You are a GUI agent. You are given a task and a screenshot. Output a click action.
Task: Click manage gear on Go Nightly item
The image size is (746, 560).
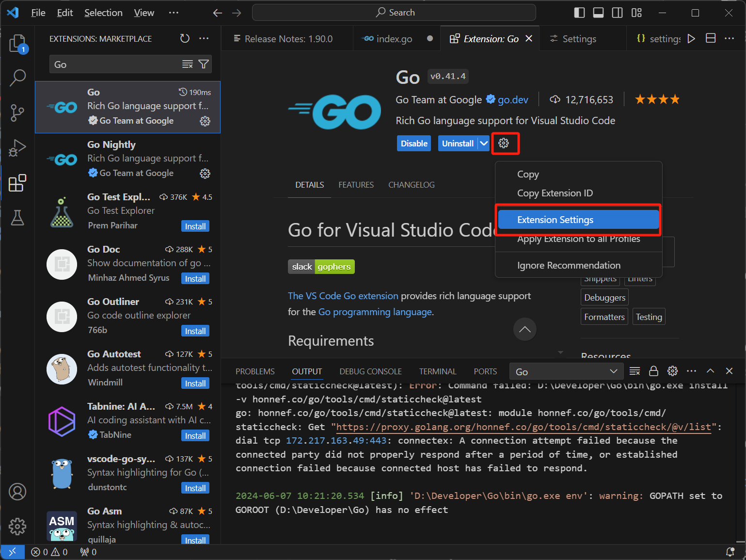pyautogui.click(x=205, y=174)
